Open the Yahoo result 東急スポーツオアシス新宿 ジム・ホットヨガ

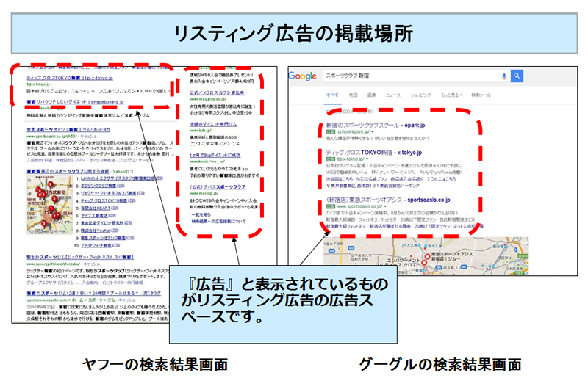tap(68, 129)
